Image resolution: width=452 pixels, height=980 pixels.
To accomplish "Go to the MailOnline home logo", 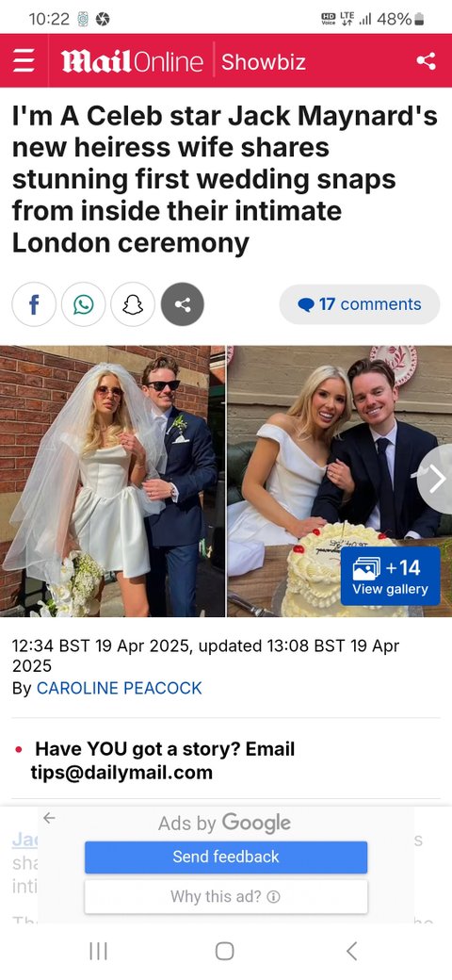I will (132, 61).
